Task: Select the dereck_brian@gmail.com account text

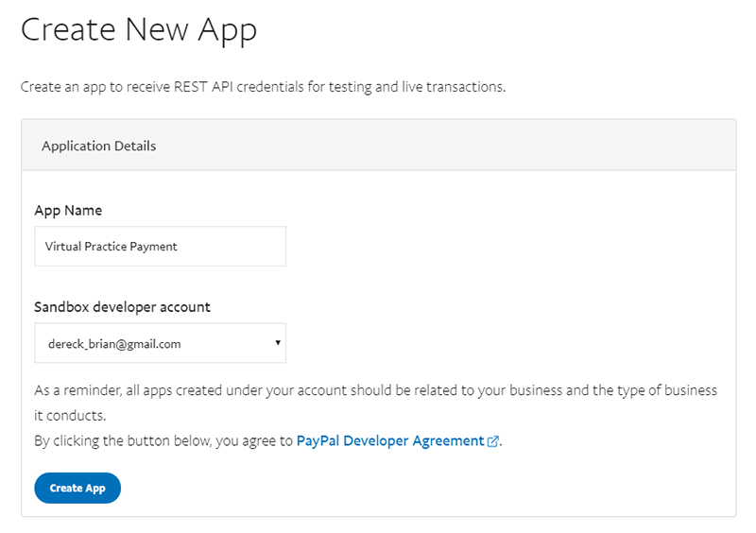Action: point(114,344)
